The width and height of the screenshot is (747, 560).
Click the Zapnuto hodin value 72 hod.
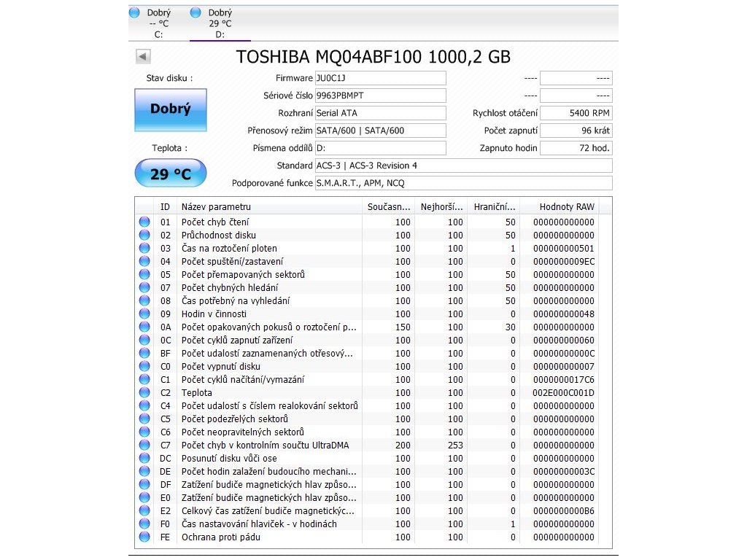(x=576, y=148)
